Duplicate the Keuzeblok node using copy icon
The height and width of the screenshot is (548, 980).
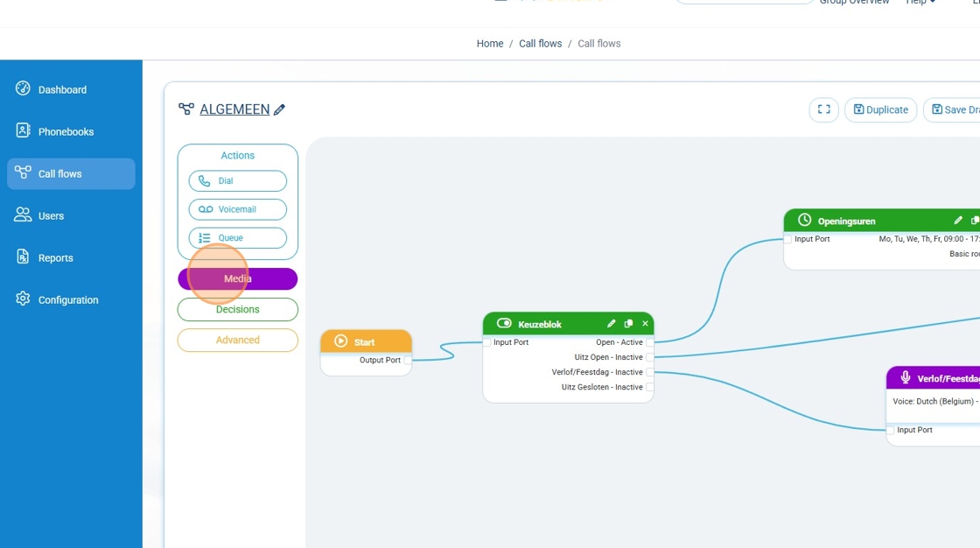click(628, 324)
